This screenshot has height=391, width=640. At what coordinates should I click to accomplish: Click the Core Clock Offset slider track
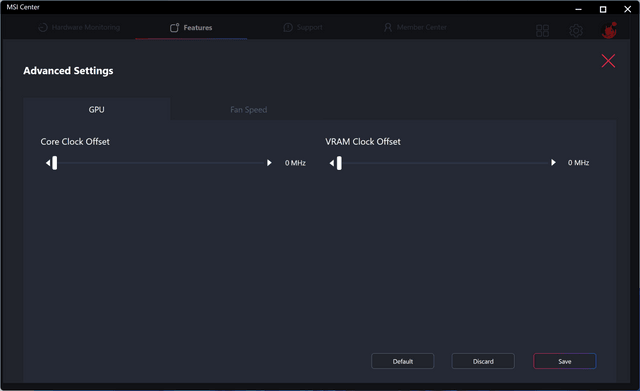(x=159, y=163)
